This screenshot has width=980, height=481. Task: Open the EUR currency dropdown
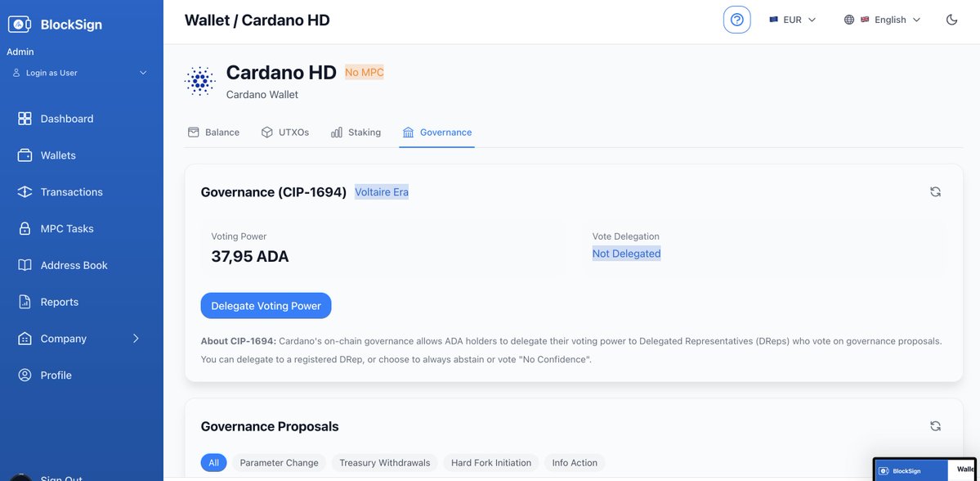click(x=793, y=20)
